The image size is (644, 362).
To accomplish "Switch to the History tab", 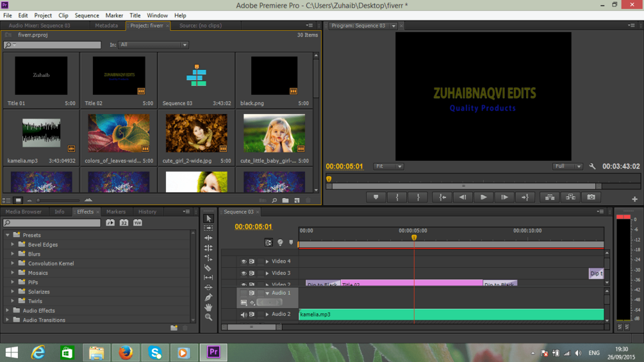I will click(147, 212).
